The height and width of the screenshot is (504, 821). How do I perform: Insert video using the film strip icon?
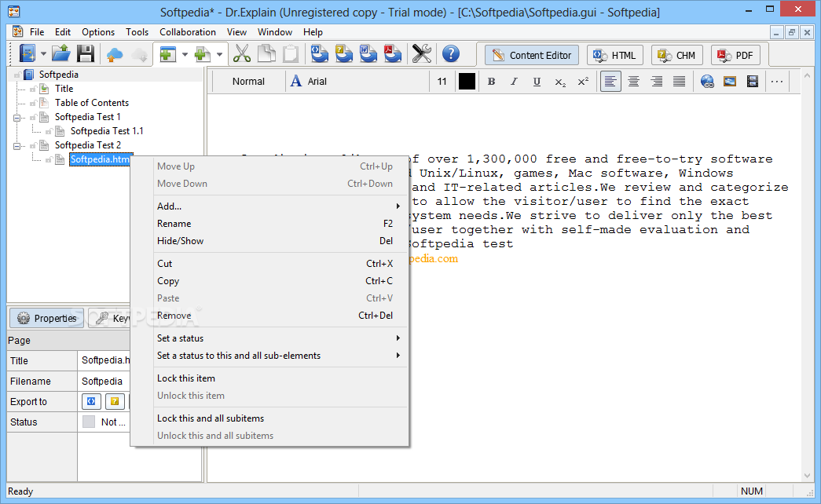point(753,82)
